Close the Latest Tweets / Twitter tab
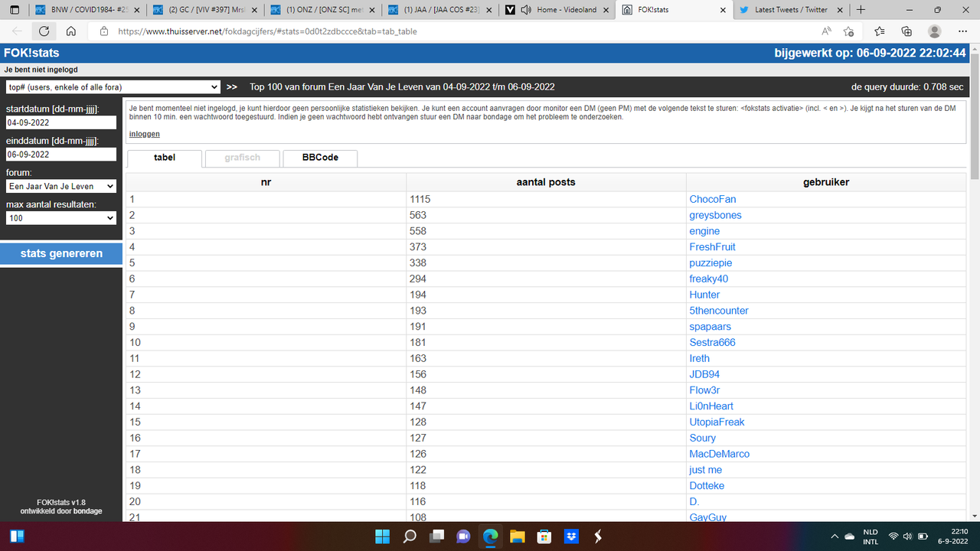The image size is (980, 551). pos(840,10)
